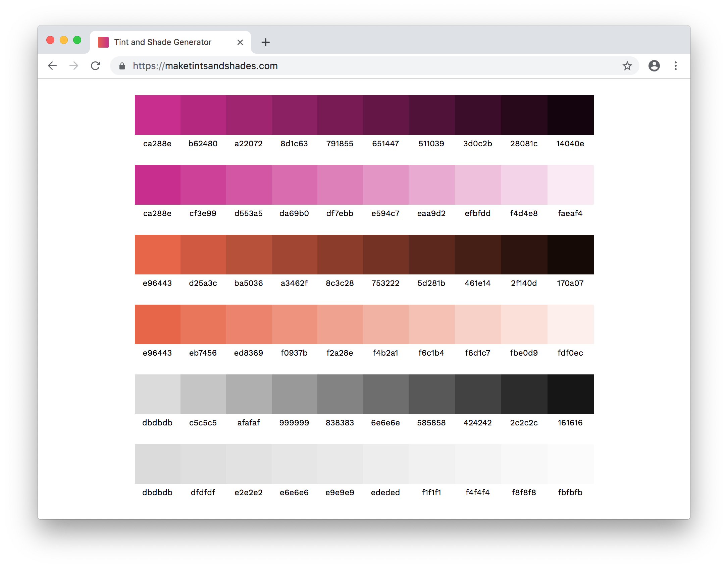
Task: Click the green fullscreen window button
Action: pos(77,40)
